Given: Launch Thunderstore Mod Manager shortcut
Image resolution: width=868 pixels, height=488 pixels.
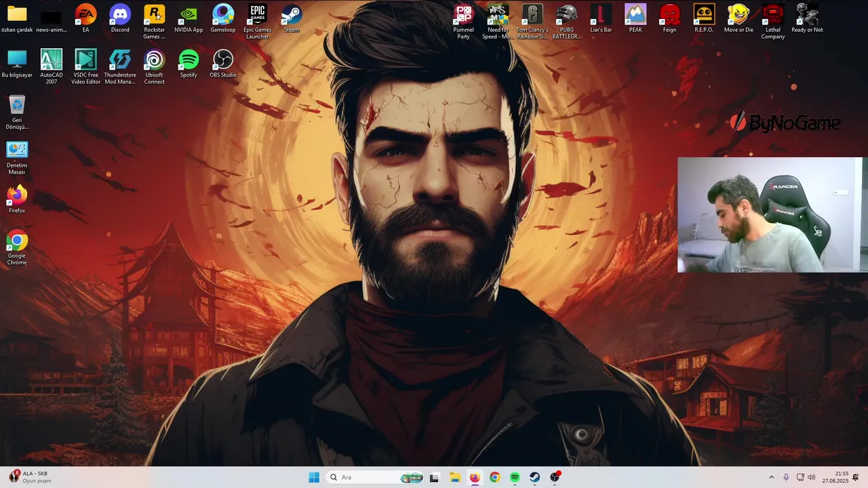Looking at the screenshot, I should click(x=120, y=67).
